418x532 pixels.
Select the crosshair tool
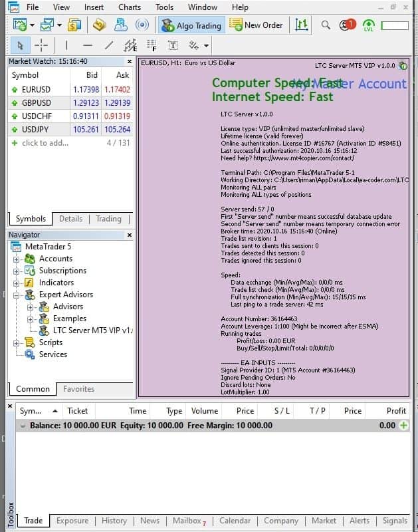(41, 45)
